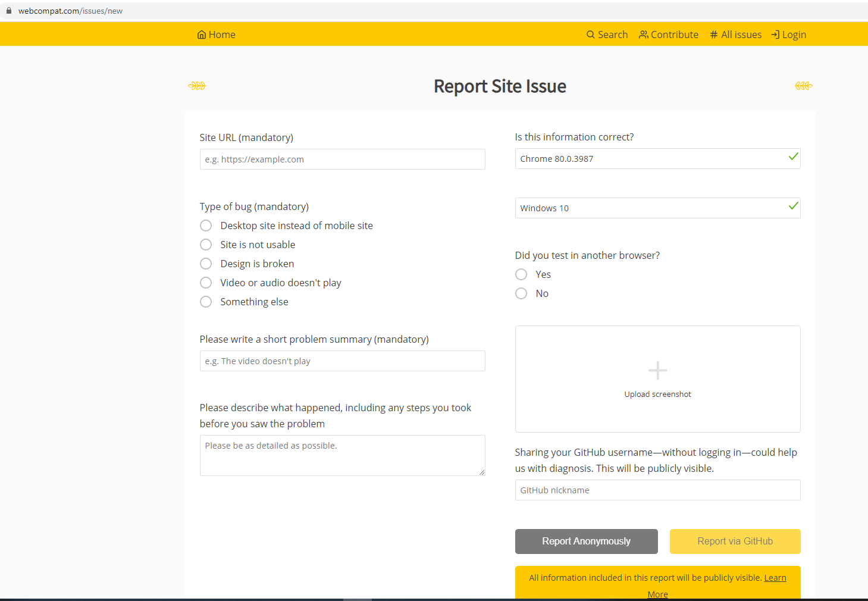The width and height of the screenshot is (868, 601).
Task: Click the padlock icon in address bar
Action: click(x=9, y=11)
